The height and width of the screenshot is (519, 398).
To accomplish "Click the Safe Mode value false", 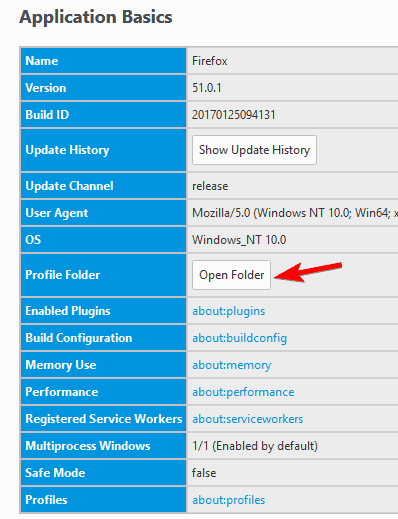I will click(204, 473).
